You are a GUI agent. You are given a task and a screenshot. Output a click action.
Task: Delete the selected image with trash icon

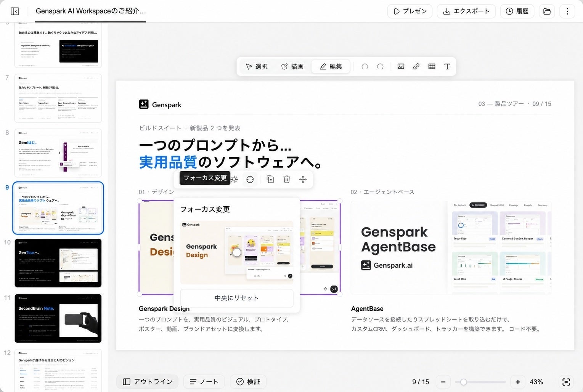click(287, 179)
